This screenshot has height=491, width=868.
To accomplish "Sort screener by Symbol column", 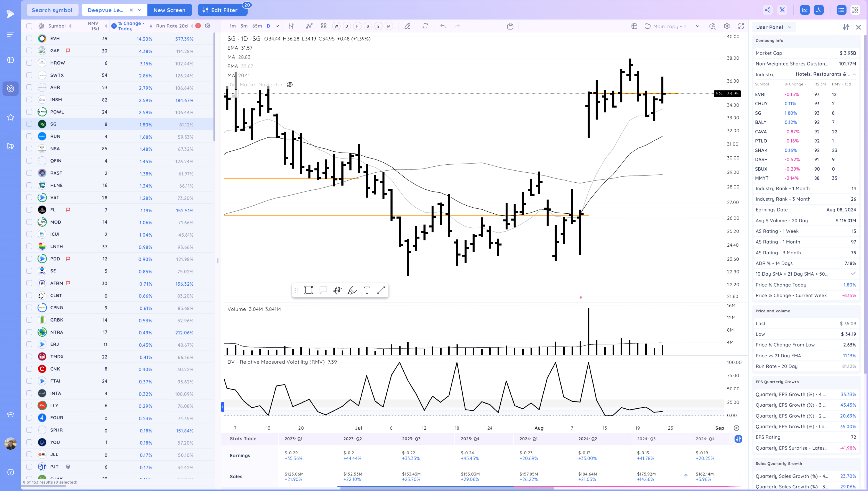I will coord(60,26).
